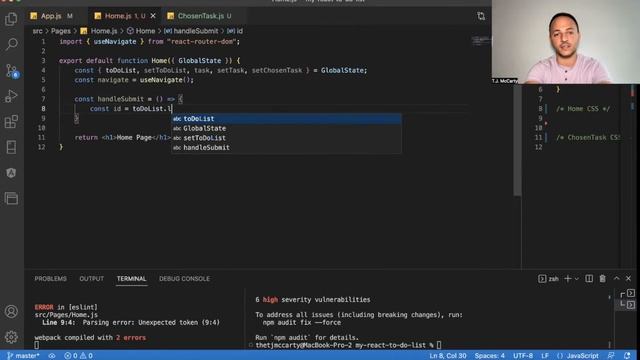This screenshot has width=640, height=360.
Task: Open the Explorer view in activity bar
Action: click(x=11, y=19)
